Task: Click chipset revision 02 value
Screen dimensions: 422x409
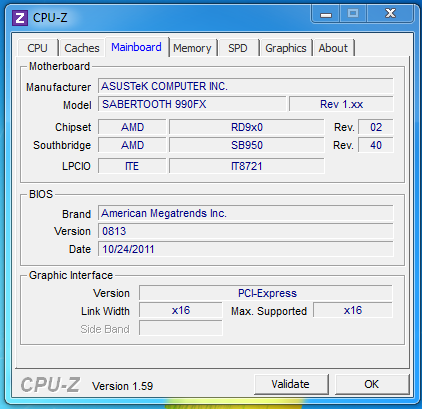Action: pos(376,127)
